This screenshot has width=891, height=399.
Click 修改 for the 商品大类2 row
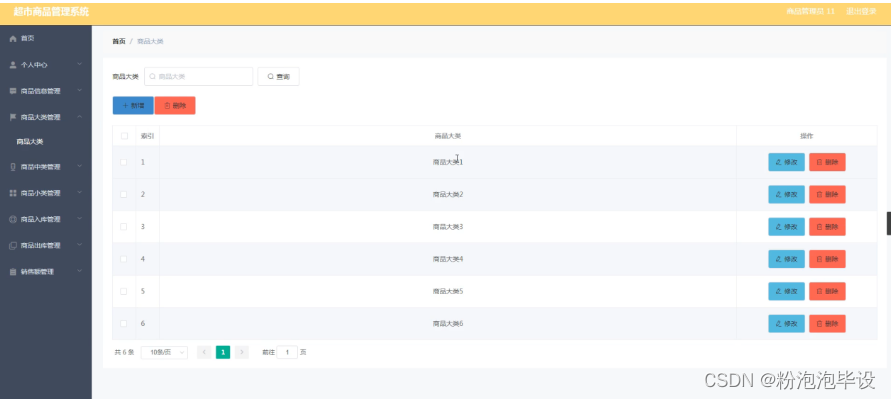[x=786, y=194]
